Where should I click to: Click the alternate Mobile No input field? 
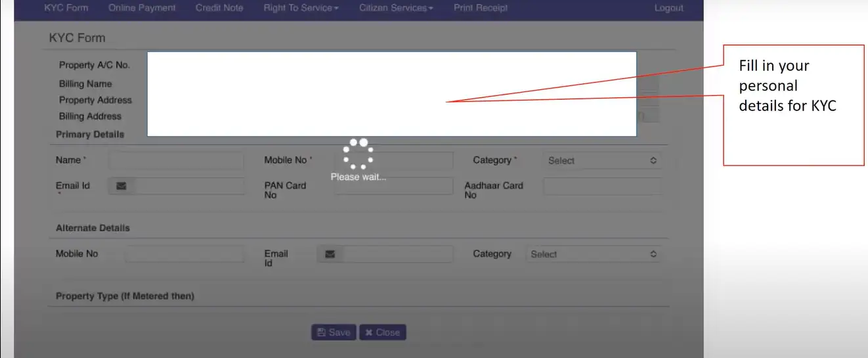coord(184,254)
